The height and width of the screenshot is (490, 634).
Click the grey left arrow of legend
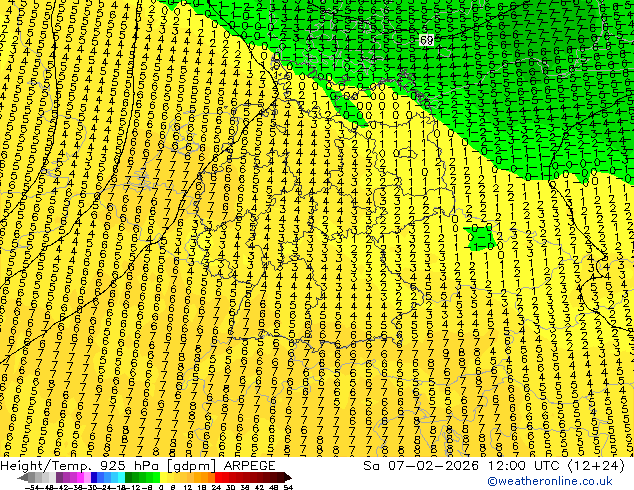tap(22, 477)
